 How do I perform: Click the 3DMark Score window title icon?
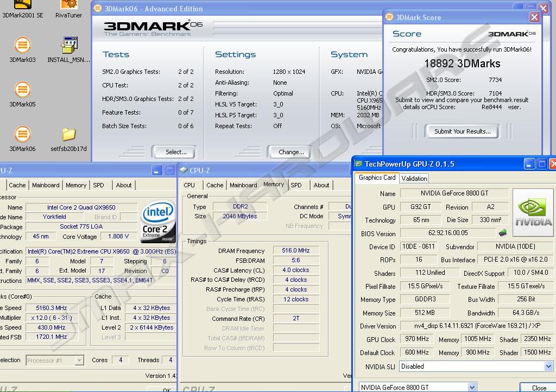coord(389,17)
